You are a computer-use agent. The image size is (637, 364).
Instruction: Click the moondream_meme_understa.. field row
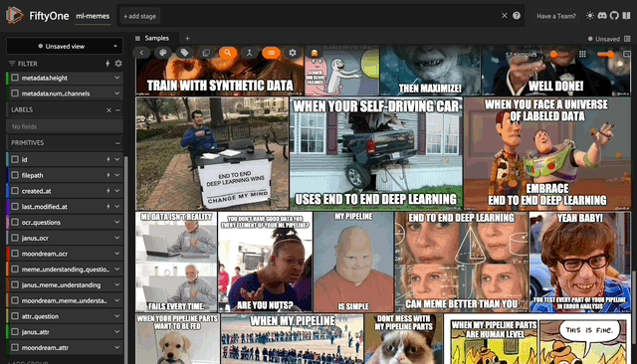coord(65,300)
